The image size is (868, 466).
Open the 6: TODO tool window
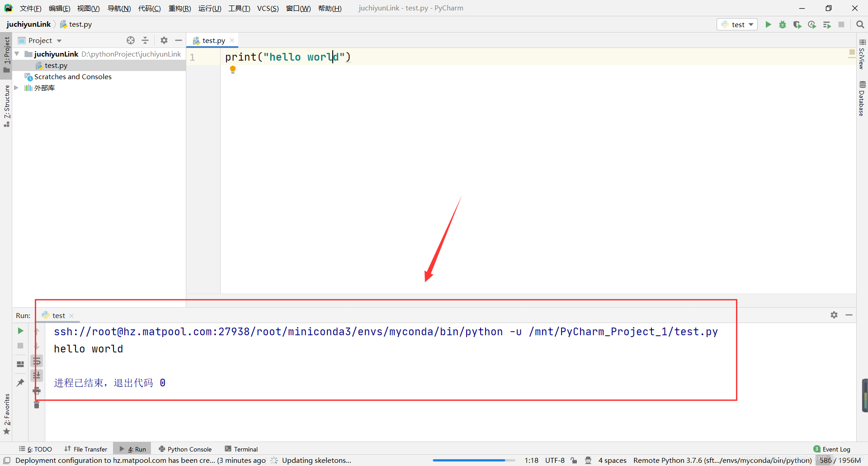[x=35, y=449]
